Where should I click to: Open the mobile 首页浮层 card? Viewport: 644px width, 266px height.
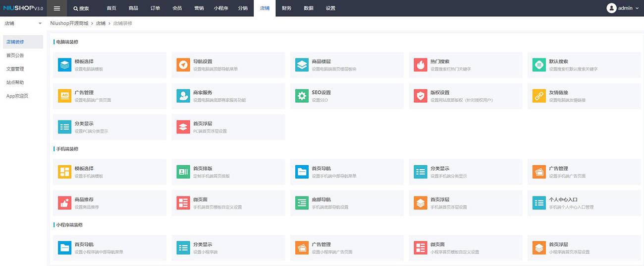(x=466, y=202)
